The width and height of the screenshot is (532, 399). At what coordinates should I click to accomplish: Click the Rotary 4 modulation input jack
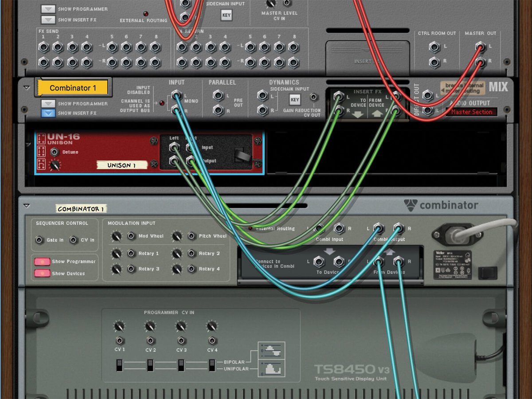point(191,268)
